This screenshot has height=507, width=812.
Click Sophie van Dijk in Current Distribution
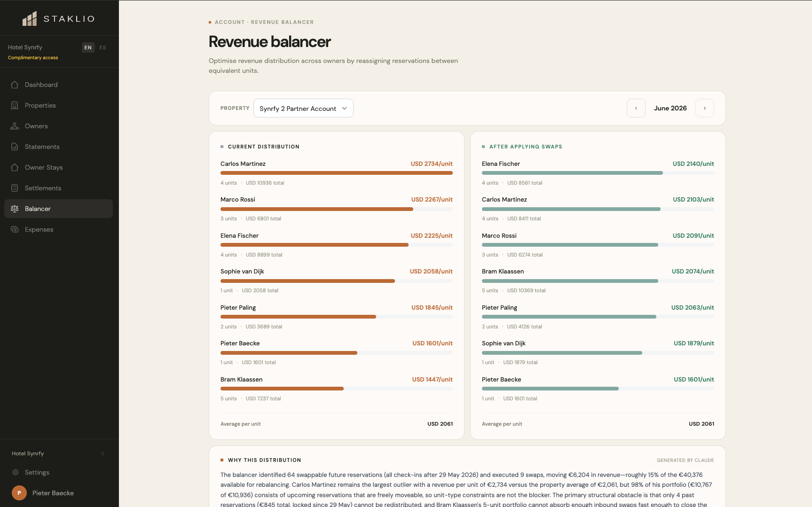point(242,271)
